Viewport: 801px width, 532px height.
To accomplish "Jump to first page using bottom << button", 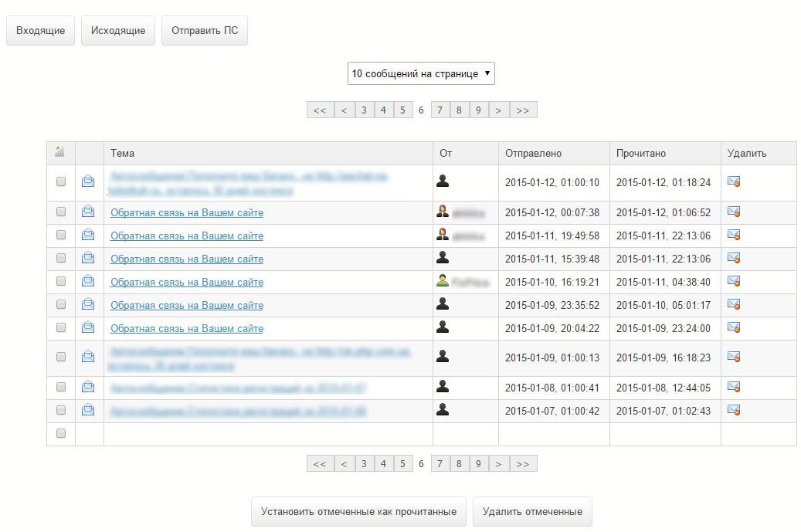I will point(319,464).
